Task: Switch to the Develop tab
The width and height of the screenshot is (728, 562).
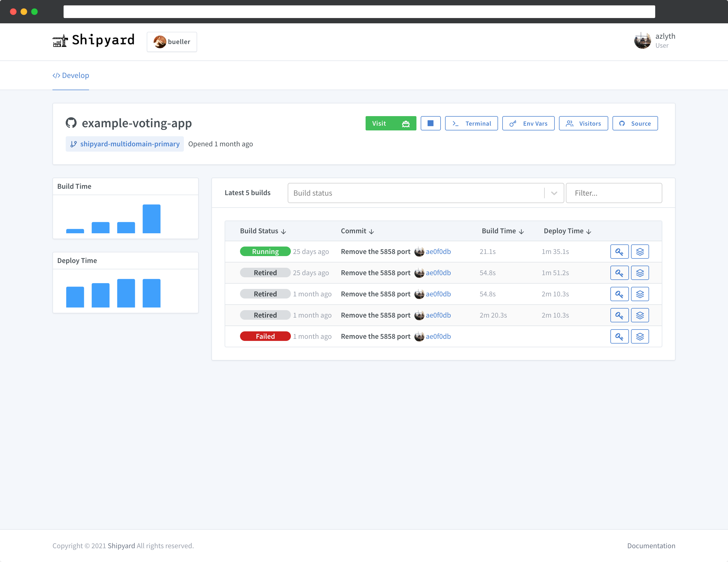Action: (x=71, y=75)
